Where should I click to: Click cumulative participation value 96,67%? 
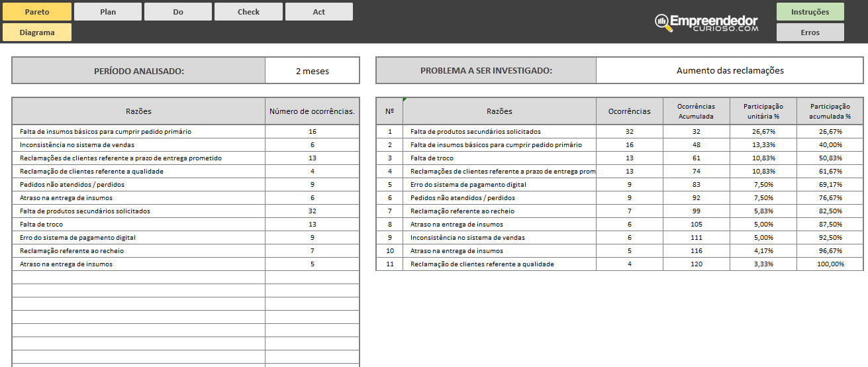coord(830,250)
